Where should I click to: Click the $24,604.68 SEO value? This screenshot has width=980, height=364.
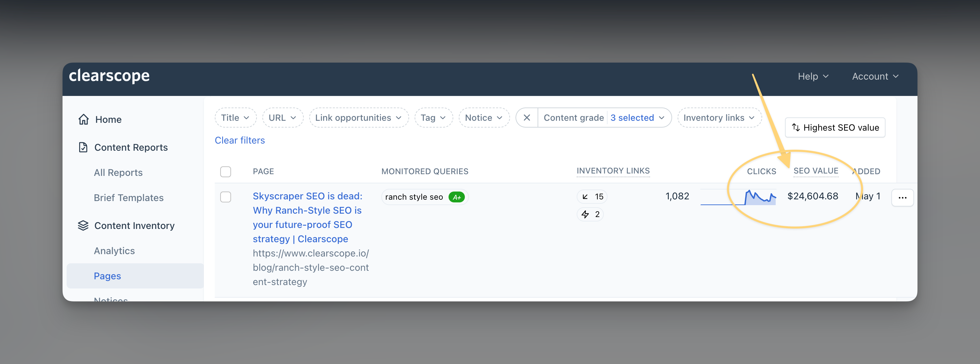(812, 197)
